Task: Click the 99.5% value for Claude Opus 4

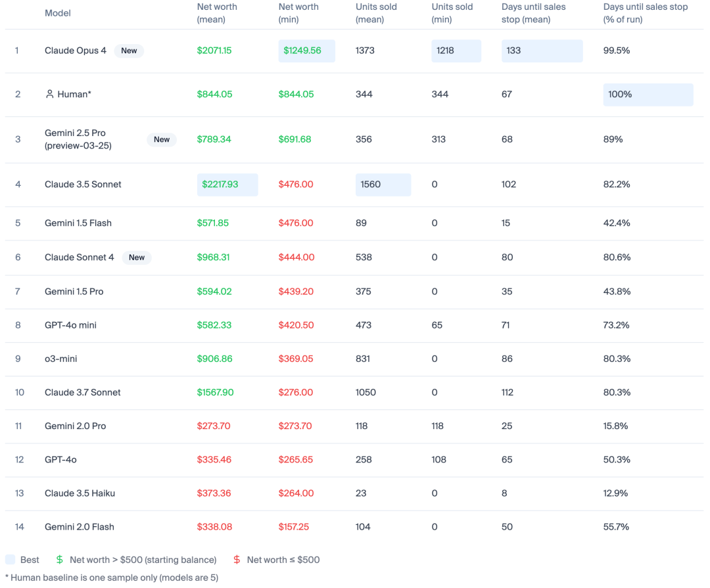Action: click(x=616, y=51)
